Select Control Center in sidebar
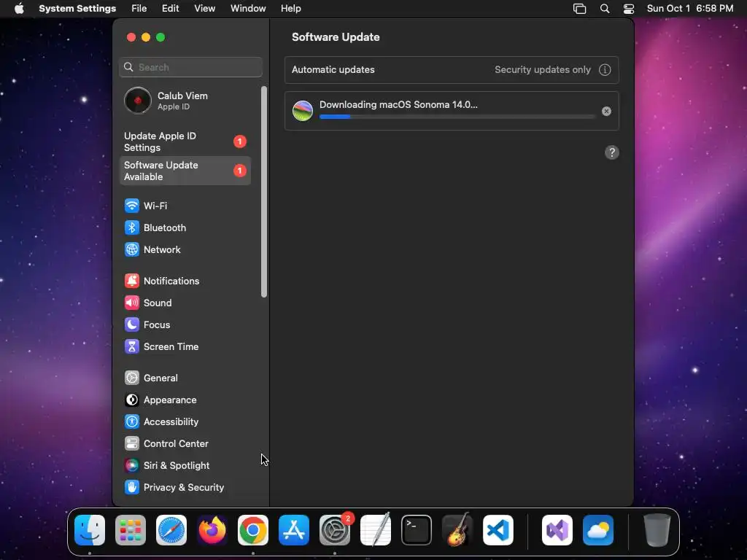This screenshot has width=747, height=560. [x=185, y=444]
